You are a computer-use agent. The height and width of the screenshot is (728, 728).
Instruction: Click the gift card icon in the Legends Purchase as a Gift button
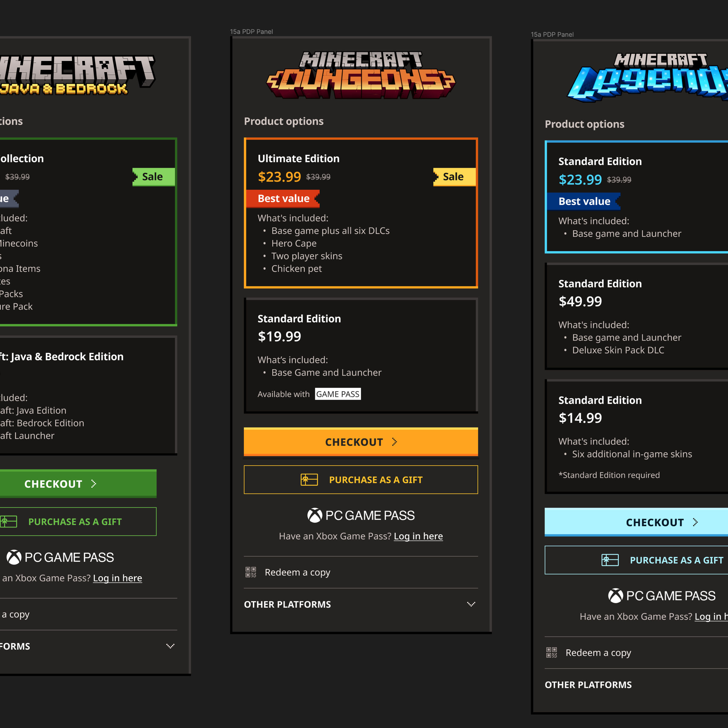click(x=610, y=560)
